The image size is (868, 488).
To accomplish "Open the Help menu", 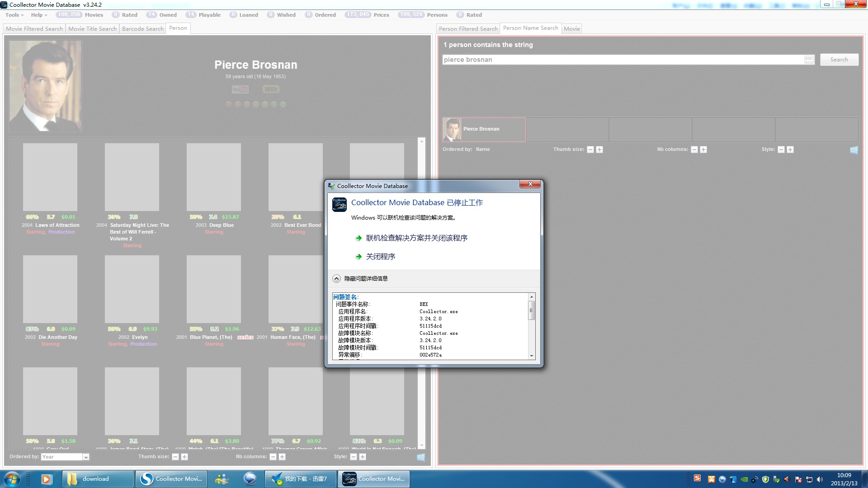I will point(39,15).
